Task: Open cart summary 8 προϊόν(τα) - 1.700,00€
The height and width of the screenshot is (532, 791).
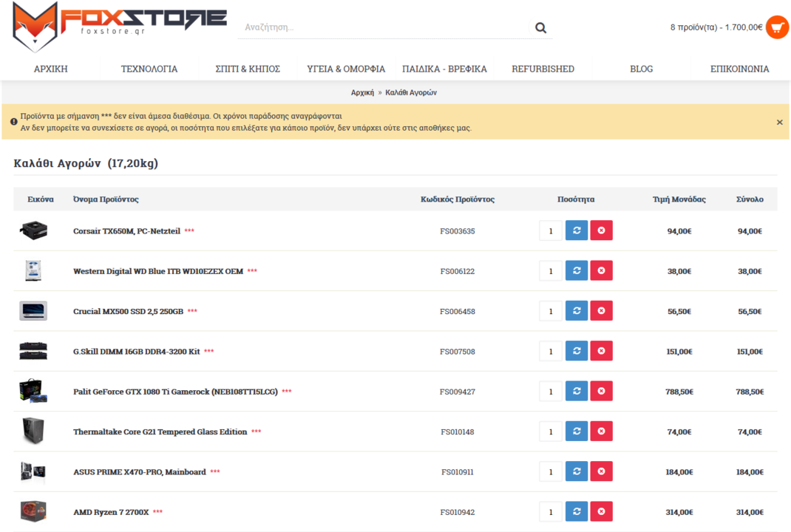Action: tap(716, 27)
